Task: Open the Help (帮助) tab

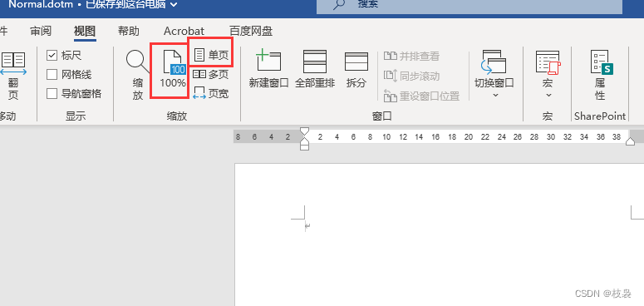Action: [x=129, y=32]
